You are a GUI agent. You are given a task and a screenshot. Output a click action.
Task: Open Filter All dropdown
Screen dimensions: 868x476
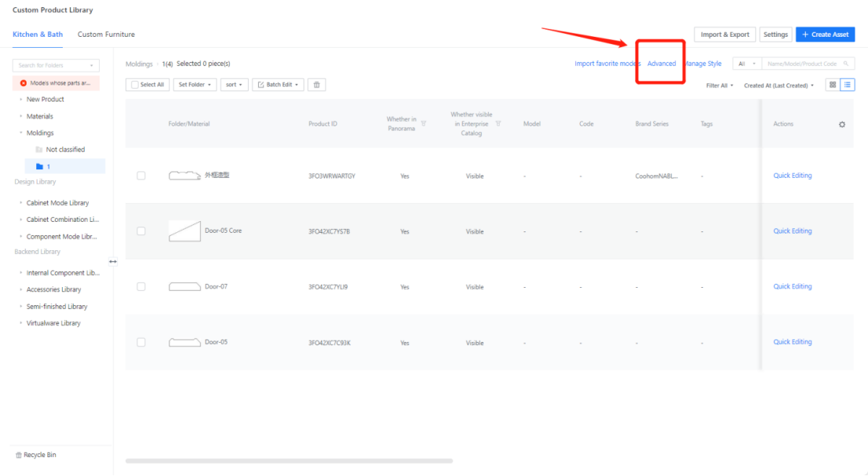720,85
